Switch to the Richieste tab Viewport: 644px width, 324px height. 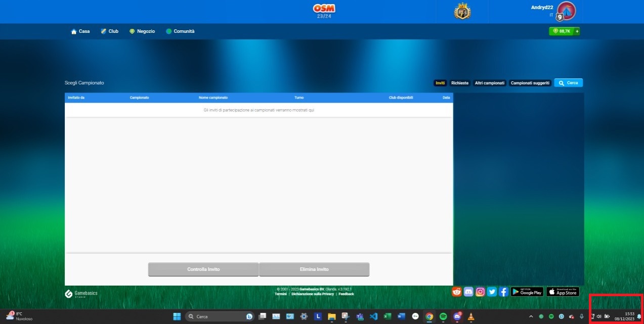[460, 83]
